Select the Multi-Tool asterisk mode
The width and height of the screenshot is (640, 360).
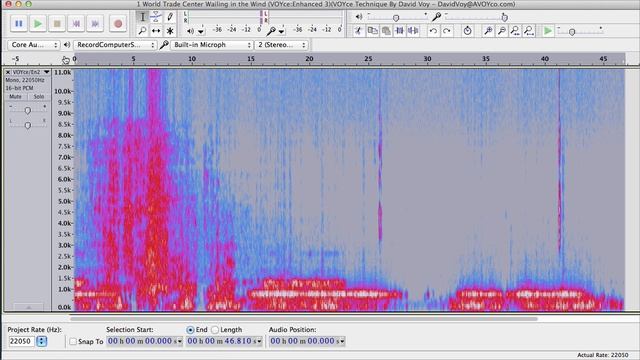[170, 31]
